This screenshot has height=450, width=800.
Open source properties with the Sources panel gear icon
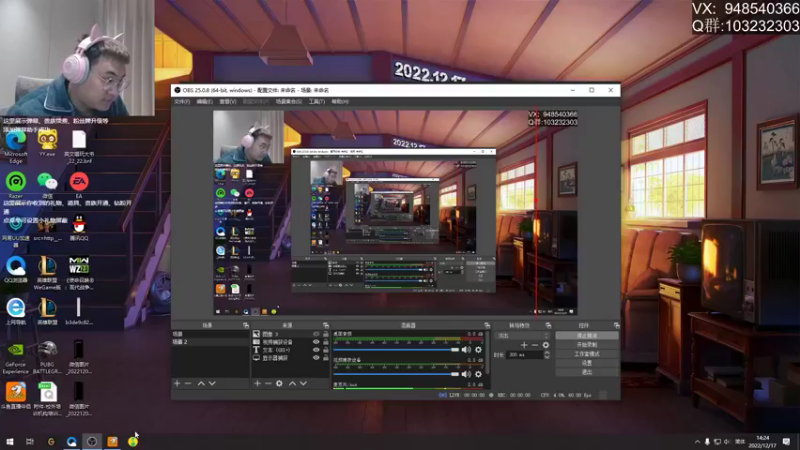279,383
